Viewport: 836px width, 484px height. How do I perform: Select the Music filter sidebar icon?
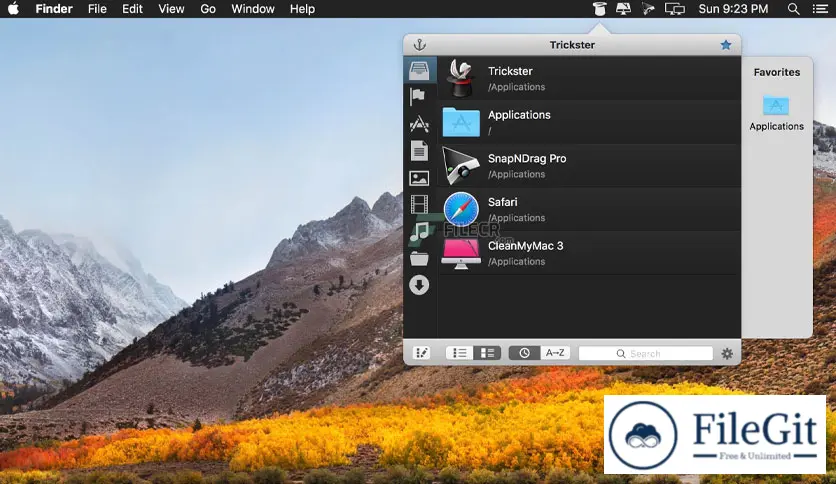pyautogui.click(x=419, y=231)
